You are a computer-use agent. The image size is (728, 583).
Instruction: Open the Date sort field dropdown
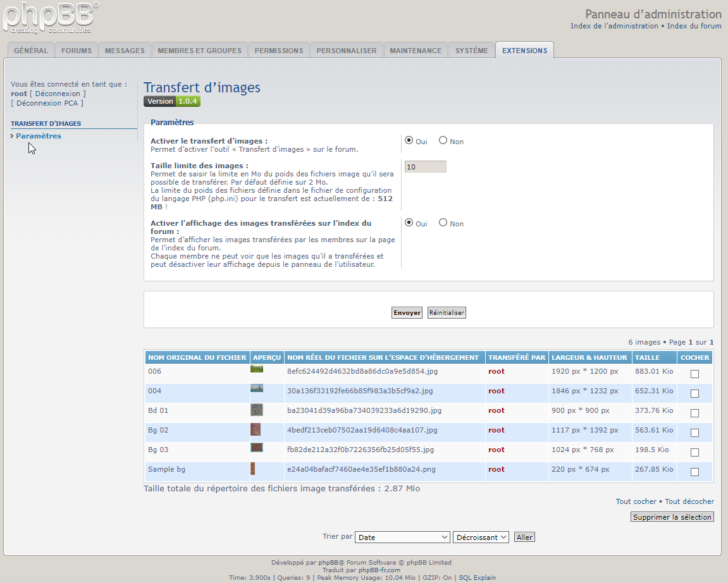[x=402, y=537]
